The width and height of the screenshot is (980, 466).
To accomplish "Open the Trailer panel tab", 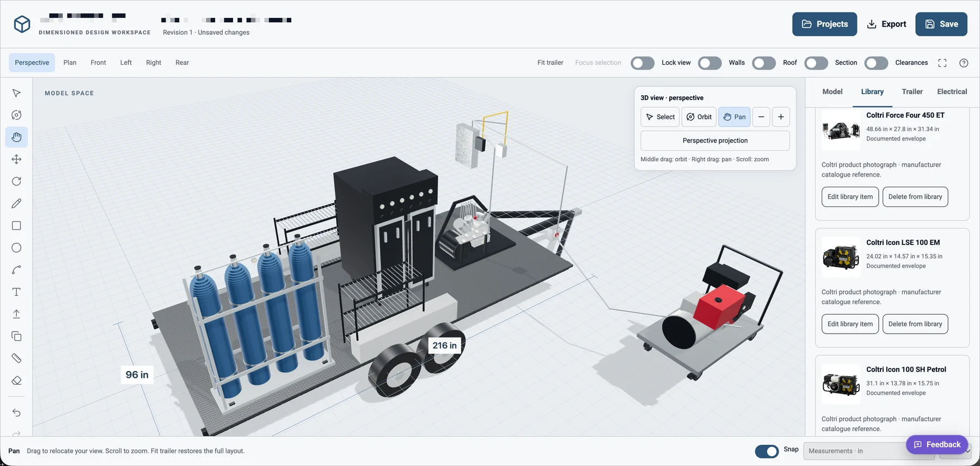I will tap(912, 91).
